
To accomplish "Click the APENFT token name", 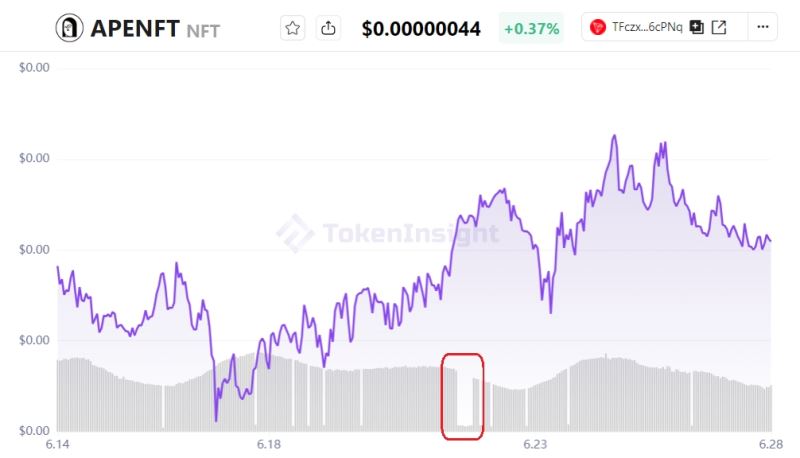I will (x=134, y=28).
